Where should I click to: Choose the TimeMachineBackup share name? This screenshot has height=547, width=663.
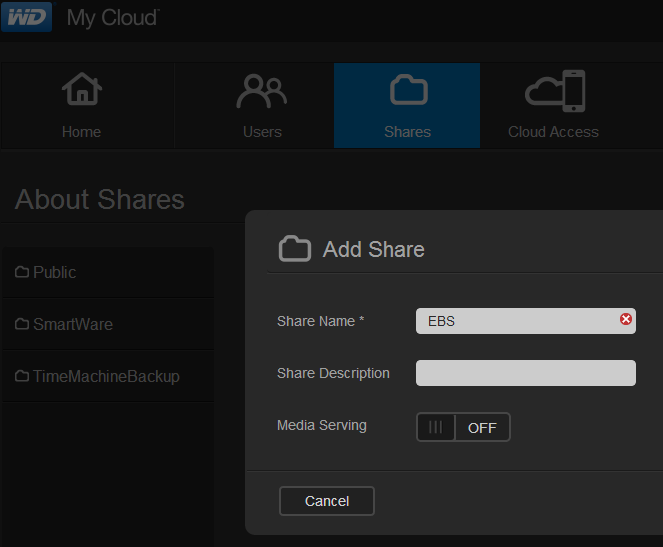pos(106,377)
